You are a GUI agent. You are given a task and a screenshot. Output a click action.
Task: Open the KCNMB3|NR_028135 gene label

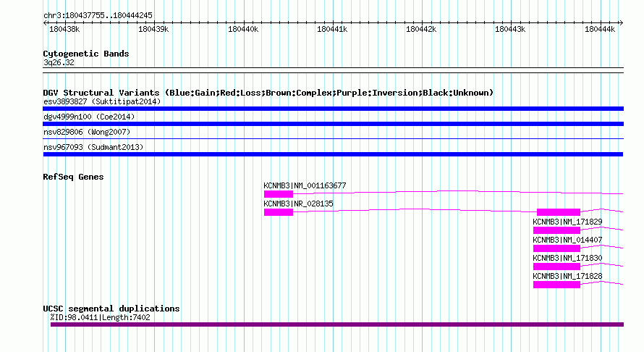pyautogui.click(x=299, y=204)
